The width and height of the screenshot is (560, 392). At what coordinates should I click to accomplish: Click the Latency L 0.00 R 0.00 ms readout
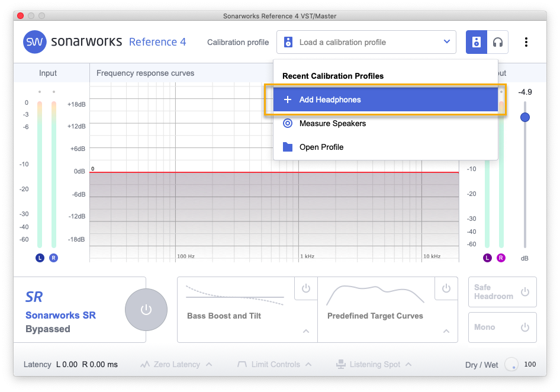coord(70,365)
